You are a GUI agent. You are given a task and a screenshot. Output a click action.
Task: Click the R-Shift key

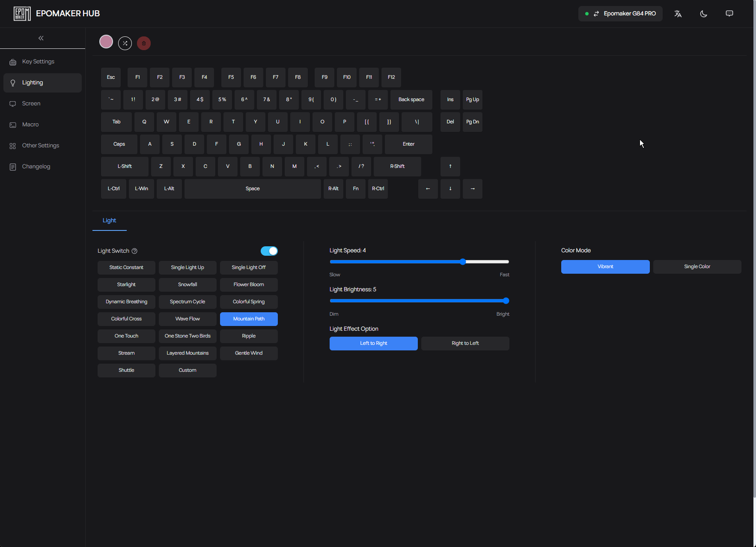pyautogui.click(x=397, y=167)
